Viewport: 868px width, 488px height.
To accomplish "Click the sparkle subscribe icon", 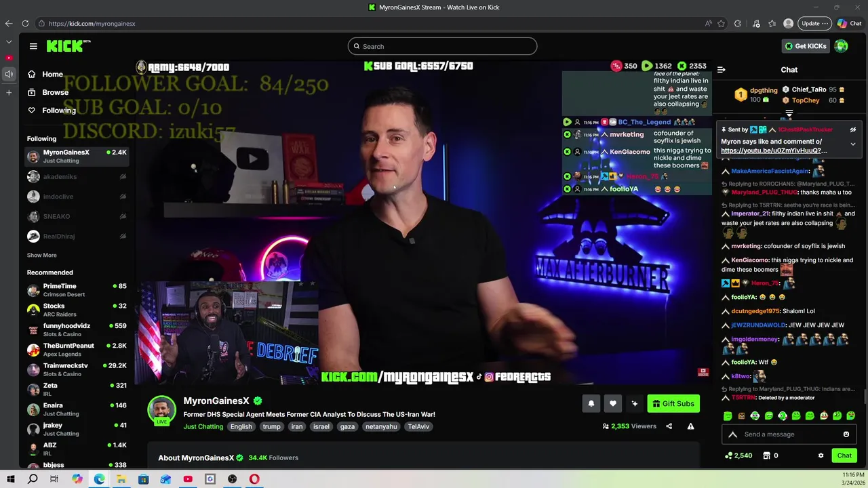I will coord(634,403).
